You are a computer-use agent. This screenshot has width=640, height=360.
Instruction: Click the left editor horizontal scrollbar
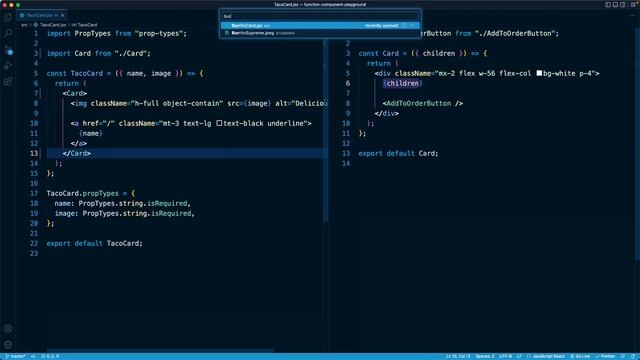160,351
